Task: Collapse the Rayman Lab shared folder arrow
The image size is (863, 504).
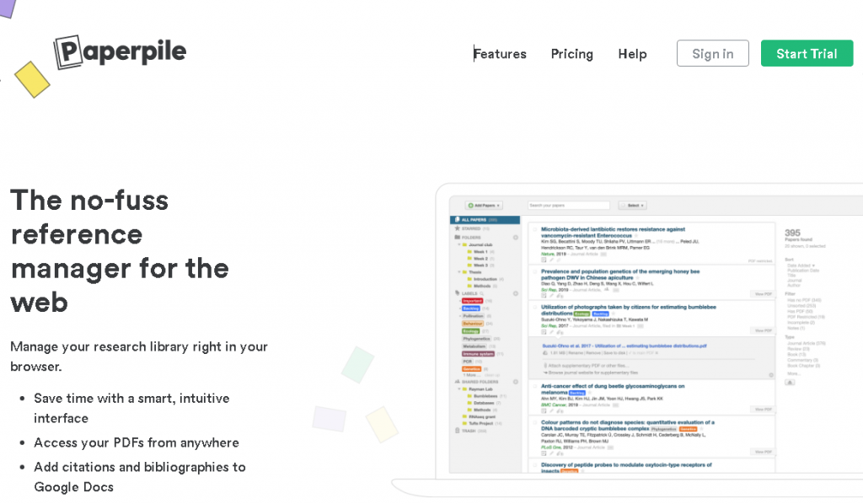Action: pyautogui.click(x=459, y=389)
